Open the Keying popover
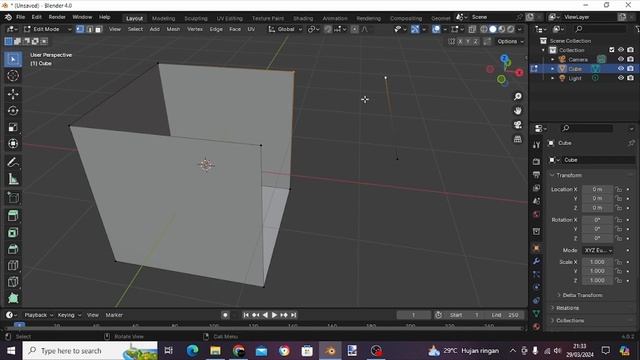Screen dimensions: 640x360 69,315
